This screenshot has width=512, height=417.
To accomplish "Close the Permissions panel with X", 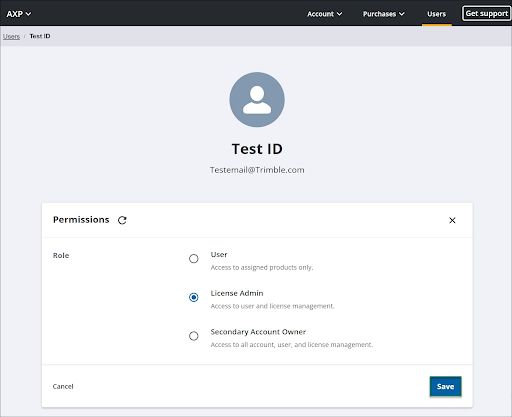I will click(452, 220).
